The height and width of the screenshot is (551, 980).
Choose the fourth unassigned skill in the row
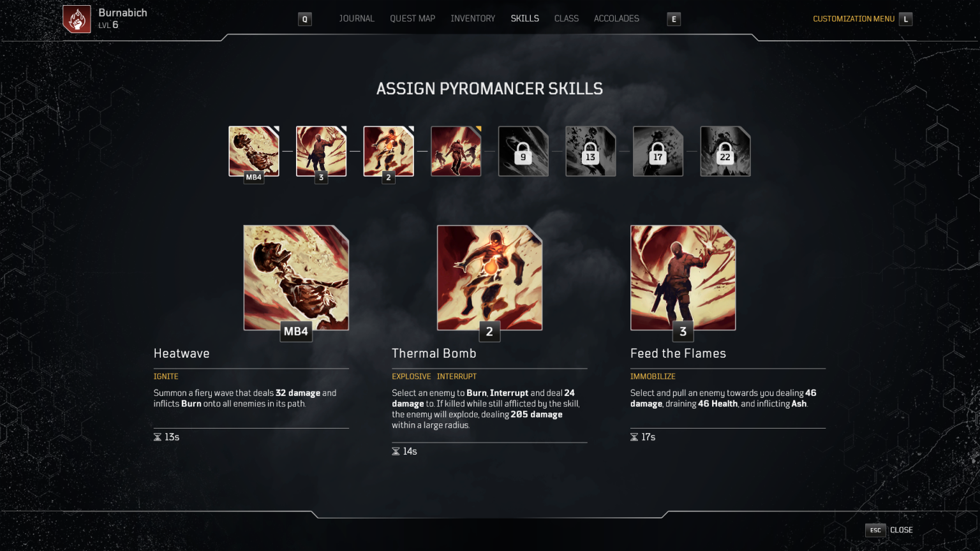point(456,151)
